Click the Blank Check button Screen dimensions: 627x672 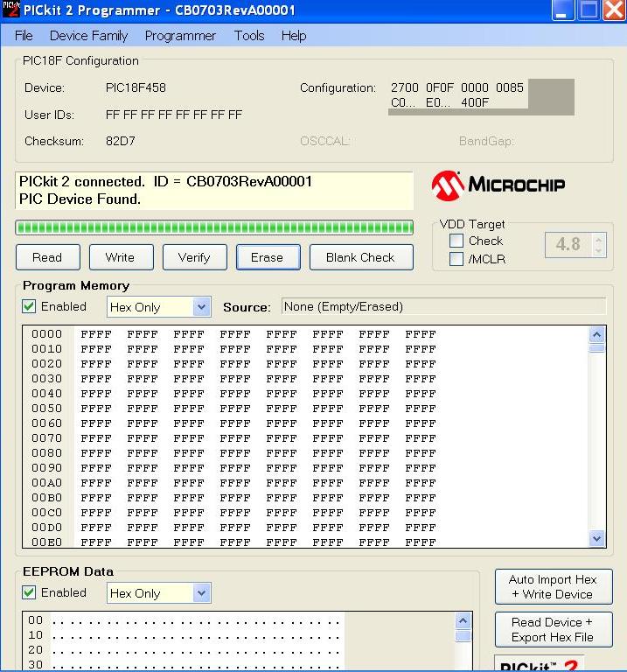[x=361, y=257]
